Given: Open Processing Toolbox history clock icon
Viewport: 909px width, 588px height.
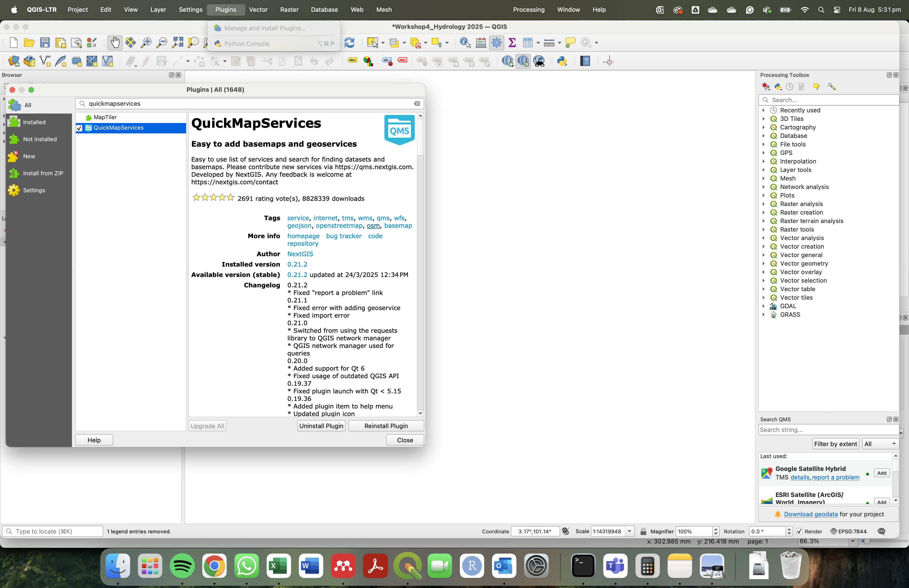Looking at the screenshot, I should click(790, 87).
